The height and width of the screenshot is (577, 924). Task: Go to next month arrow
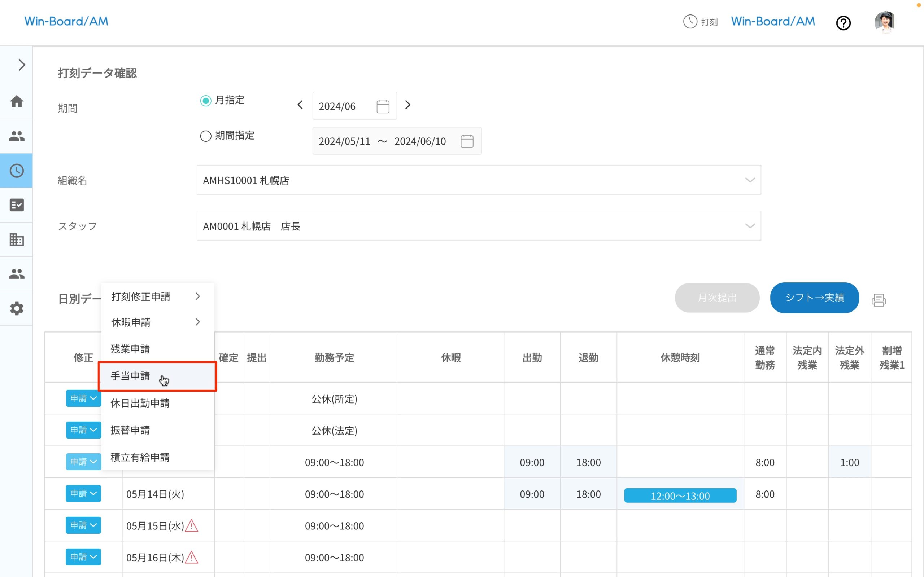point(408,105)
